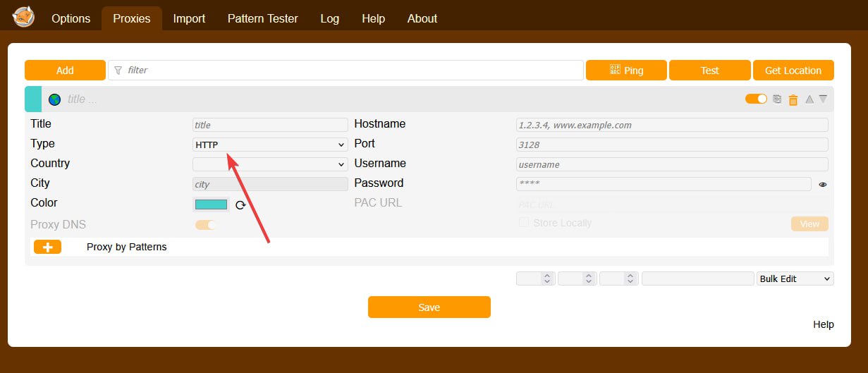The height and width of the screenshot is (373, 868).
Task: Open the Pattern Tester tab
Action: click(262, 18)
